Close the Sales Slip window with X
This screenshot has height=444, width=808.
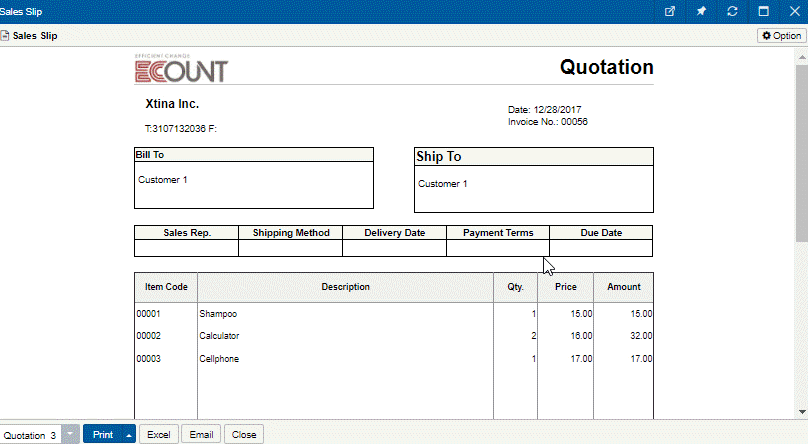[x=795, y=11]
